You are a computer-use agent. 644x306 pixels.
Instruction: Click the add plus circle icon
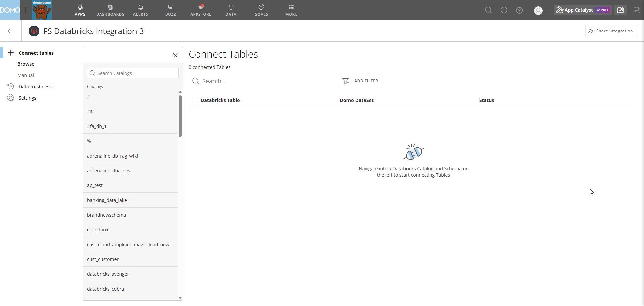pyautogui.click(x=504, y=10)
